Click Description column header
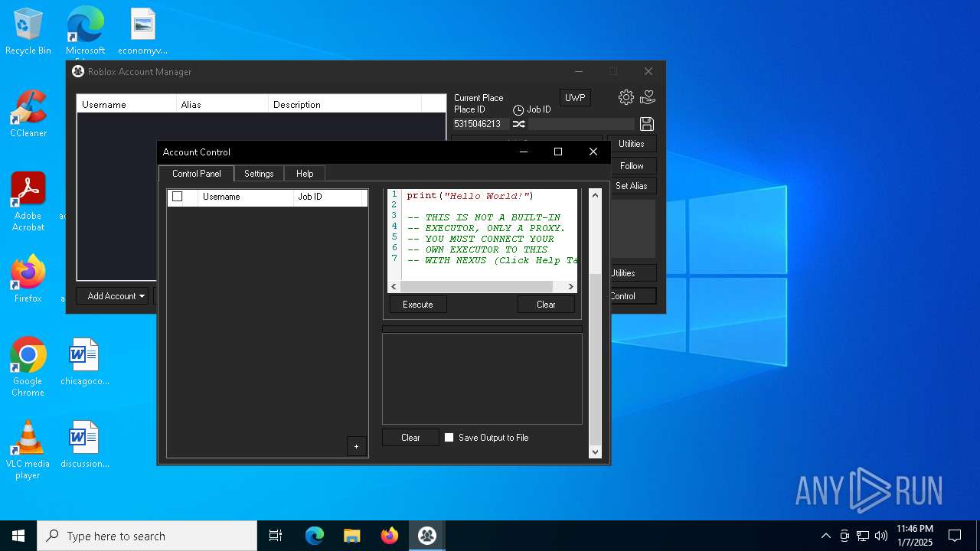 click(345, 104)
